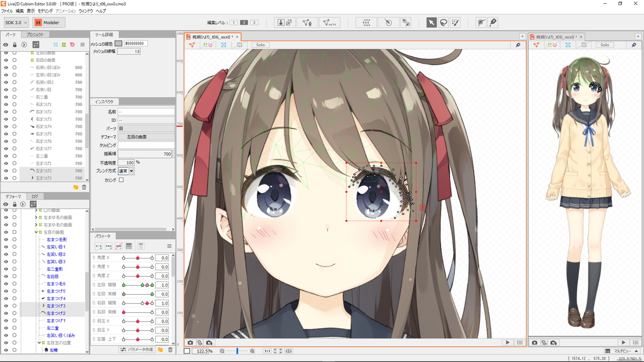
Task: Toggle the Solo button in main canvas
Action: pyautogui.click(x=260, y=45)
